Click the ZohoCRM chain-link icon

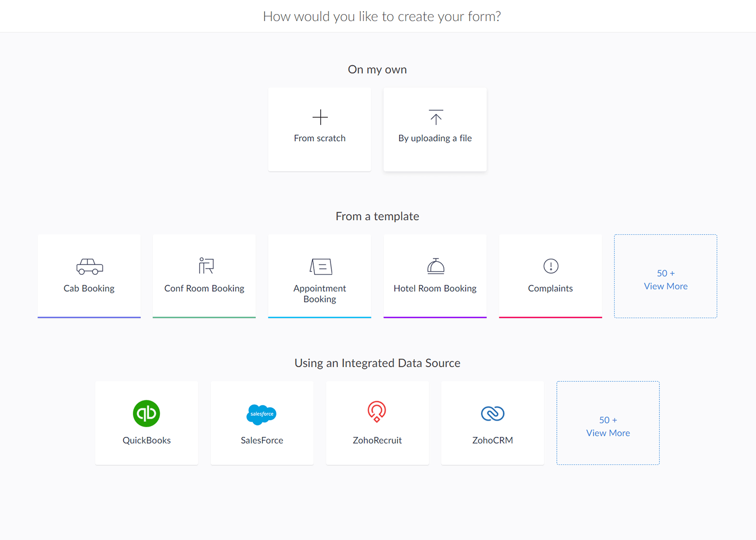(x=492, y=413)
